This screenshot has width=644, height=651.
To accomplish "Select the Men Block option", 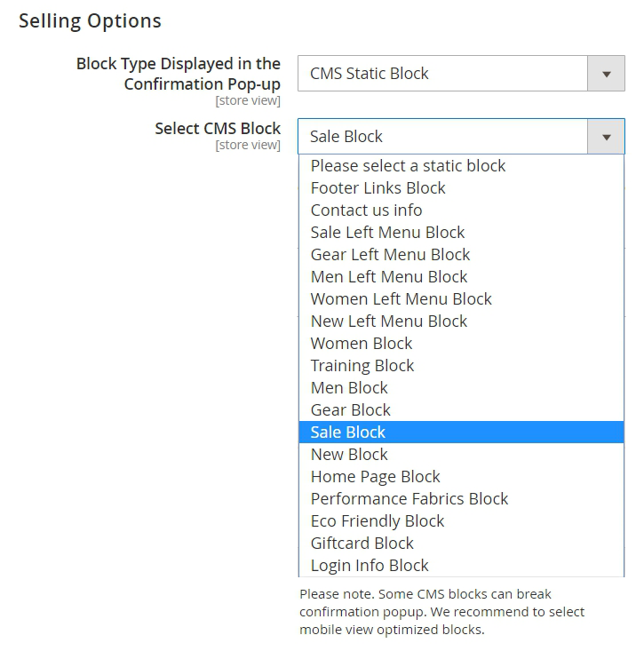I will point(349,388).
